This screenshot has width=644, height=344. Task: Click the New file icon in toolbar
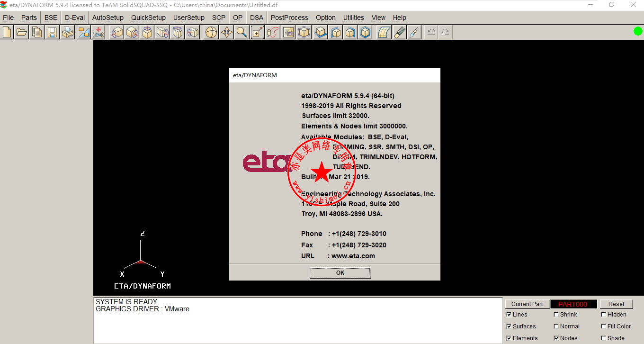tap(7, 32)
